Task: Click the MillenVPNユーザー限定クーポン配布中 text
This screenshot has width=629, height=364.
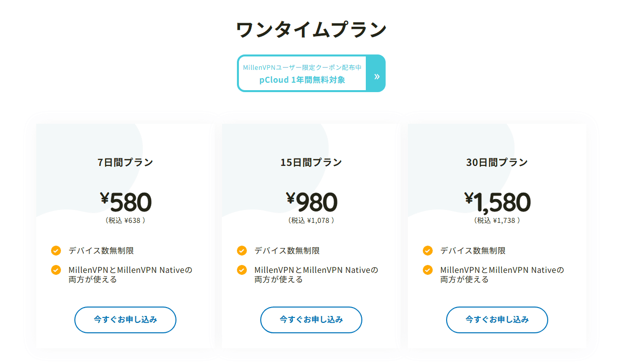Action: tap(302, 67)
